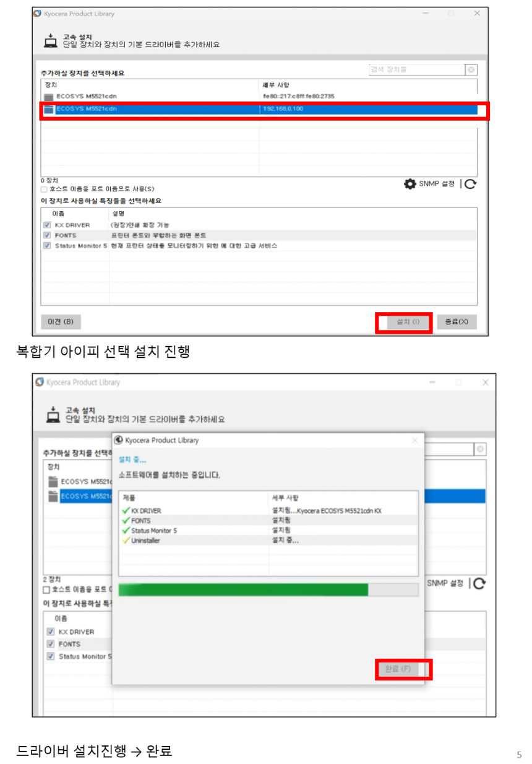Click the 이전 (B) back button

pos(61,322)
